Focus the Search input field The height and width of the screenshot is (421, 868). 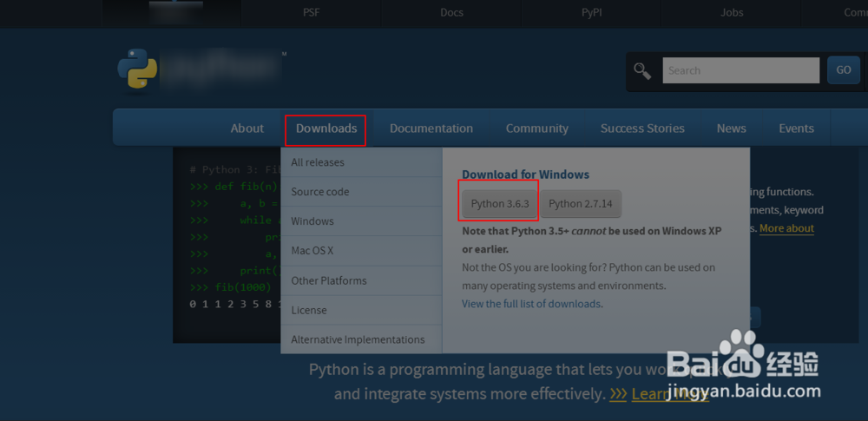pos(740,70)
